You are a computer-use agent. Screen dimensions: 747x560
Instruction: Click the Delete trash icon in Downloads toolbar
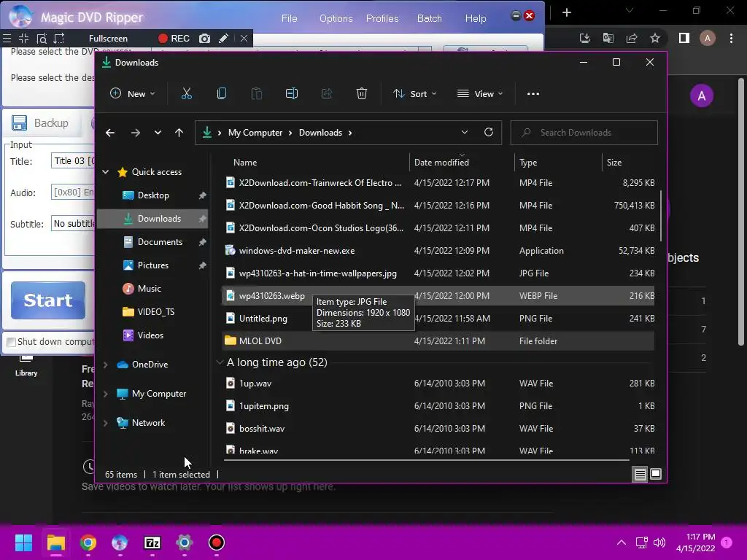click(x=362, y=94)
